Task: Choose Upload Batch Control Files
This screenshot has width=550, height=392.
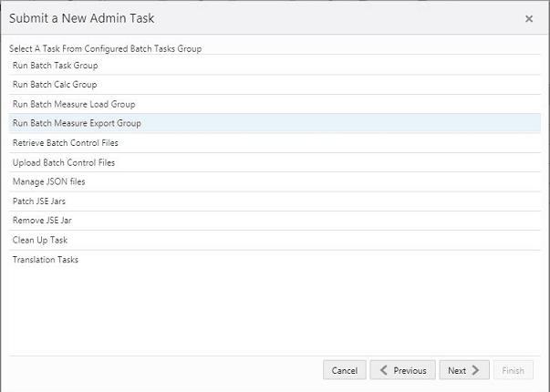Action: point(64,162)
